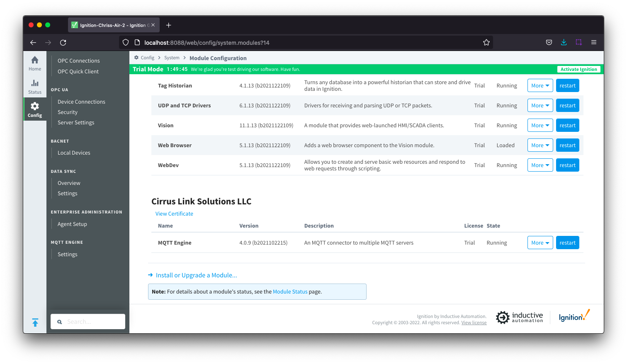627x364 pixels.
Task: Open the View license link
Action: point(474,323)
